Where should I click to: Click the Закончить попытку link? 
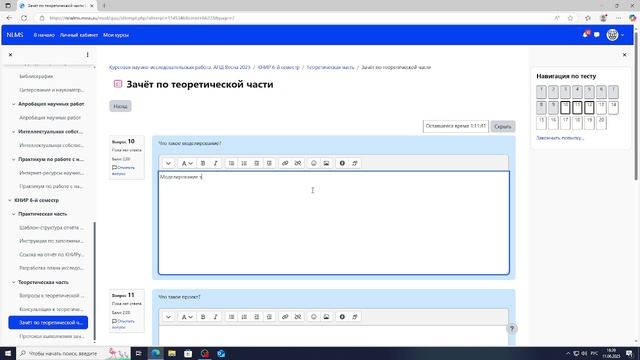tap(560, 138)
